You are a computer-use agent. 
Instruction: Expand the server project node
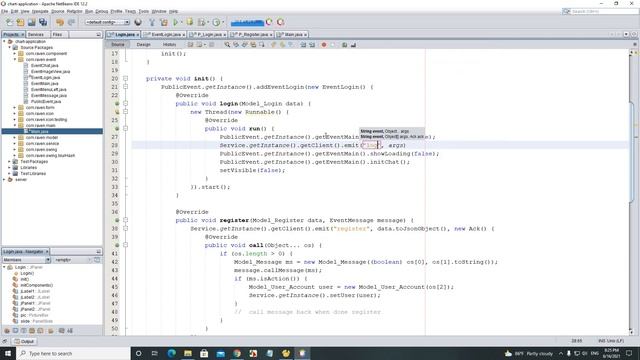4,180
